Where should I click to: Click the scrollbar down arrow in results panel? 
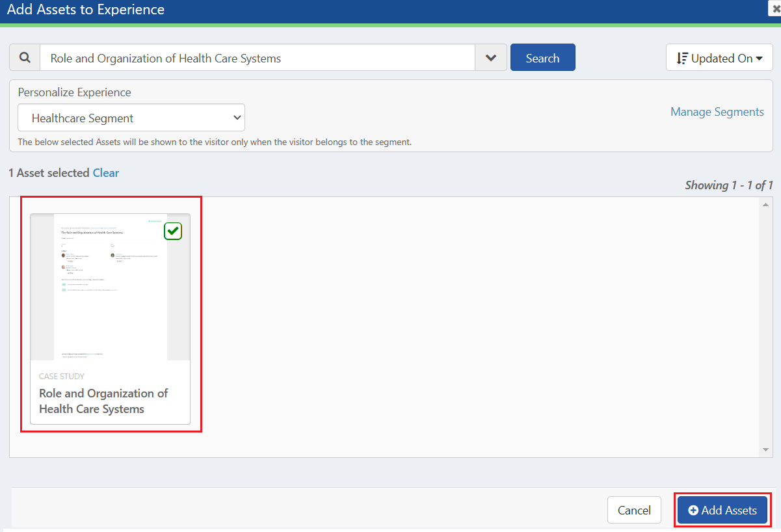point(765,449)
